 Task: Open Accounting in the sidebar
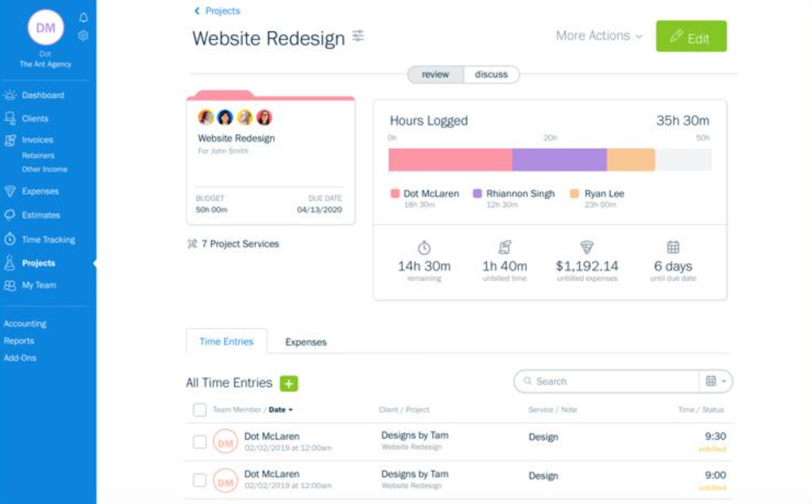pos(25,324)
